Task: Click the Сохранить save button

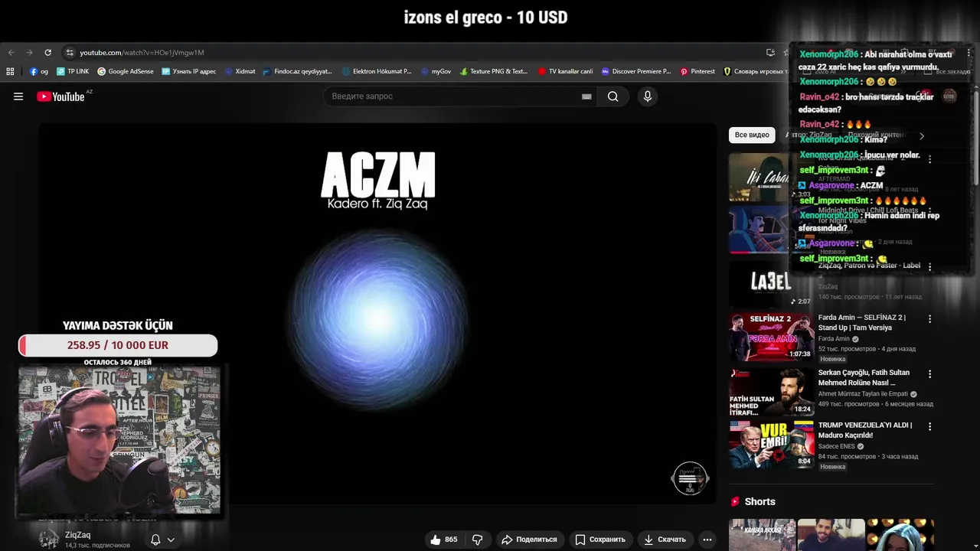Action: click(600, 540)
